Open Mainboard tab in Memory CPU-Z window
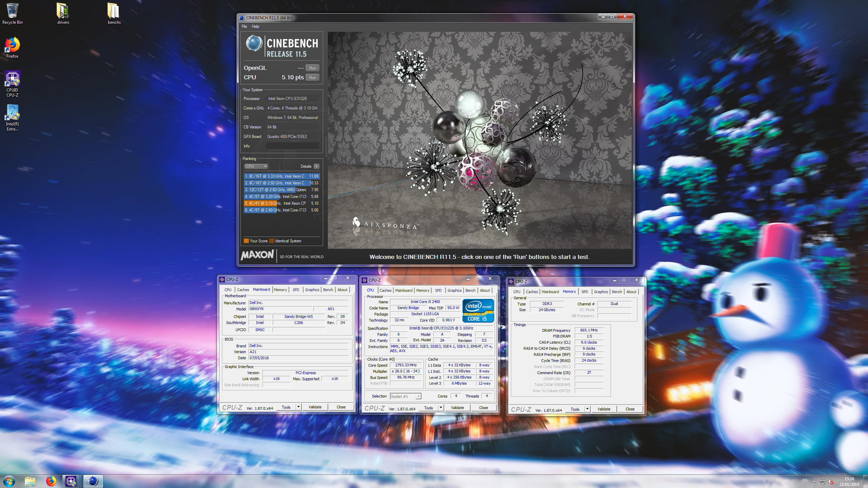Image resolution: width=868 pixels, height=488 pixels. (550, 292)
